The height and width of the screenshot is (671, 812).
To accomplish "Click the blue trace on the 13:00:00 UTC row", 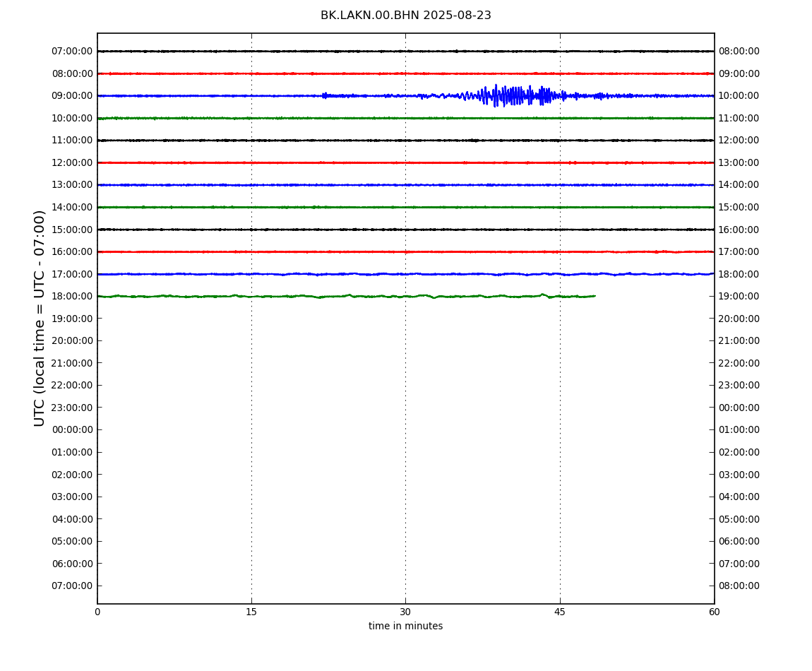I will click(405, 185).
